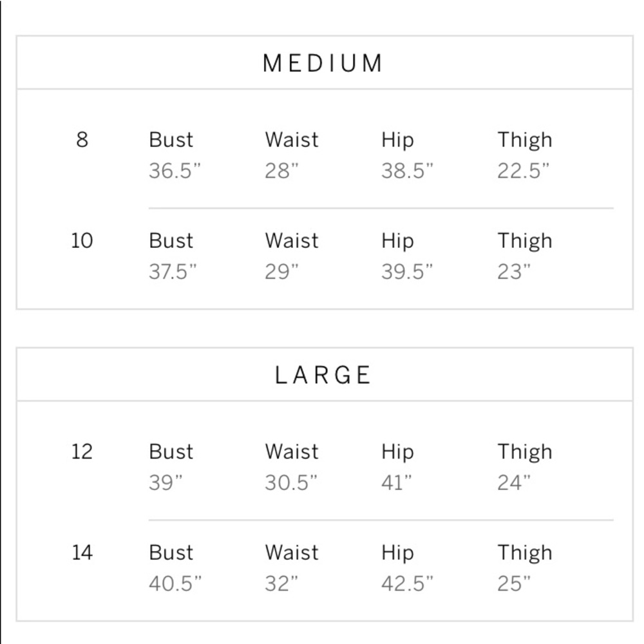Select the 36.5" bust value for size 8
The image size is (644, 644).
175,171
